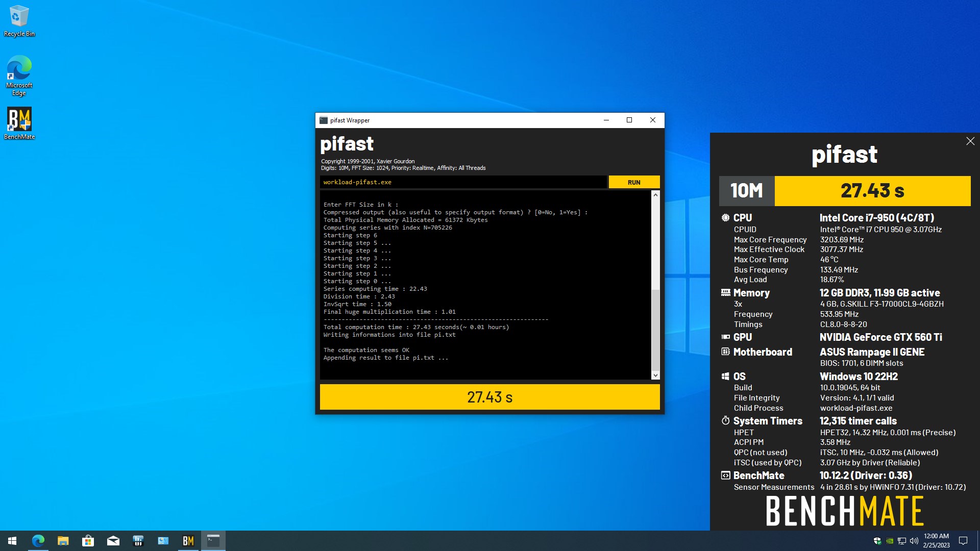Click the yellow RUN button in pifast Wrapper
The width and height of the screenshot is (980, 551).
[634, 182]
